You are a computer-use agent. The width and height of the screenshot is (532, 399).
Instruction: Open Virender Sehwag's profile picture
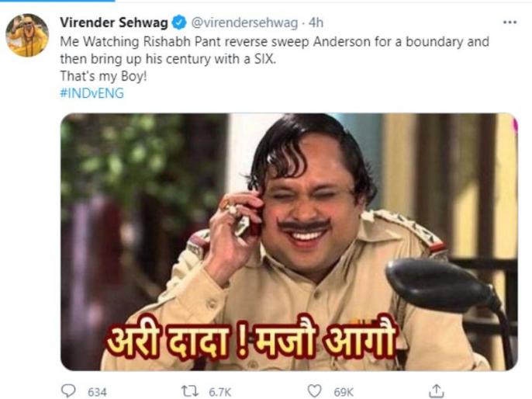[x=27, y=35]
